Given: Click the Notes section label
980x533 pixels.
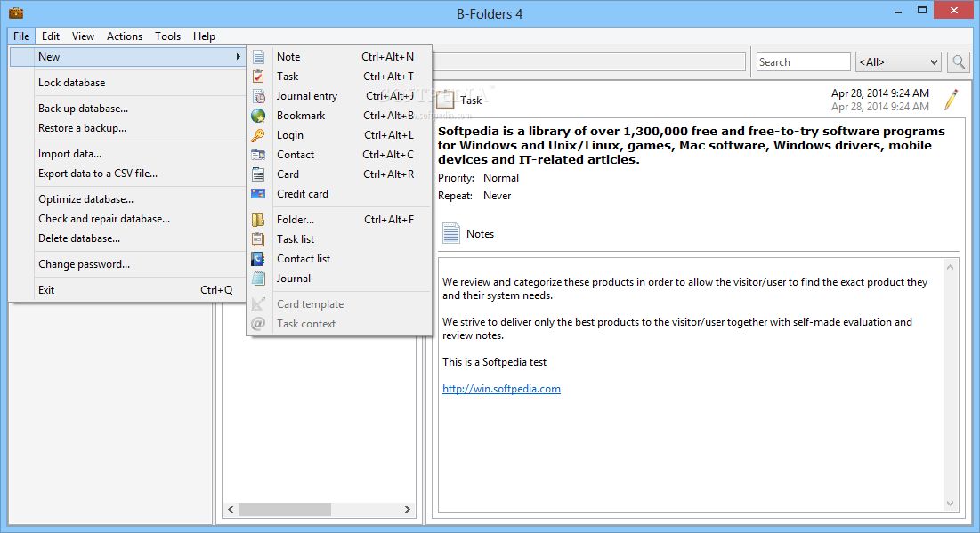Looking at the screenshot, I should click(x=480, y=234).
